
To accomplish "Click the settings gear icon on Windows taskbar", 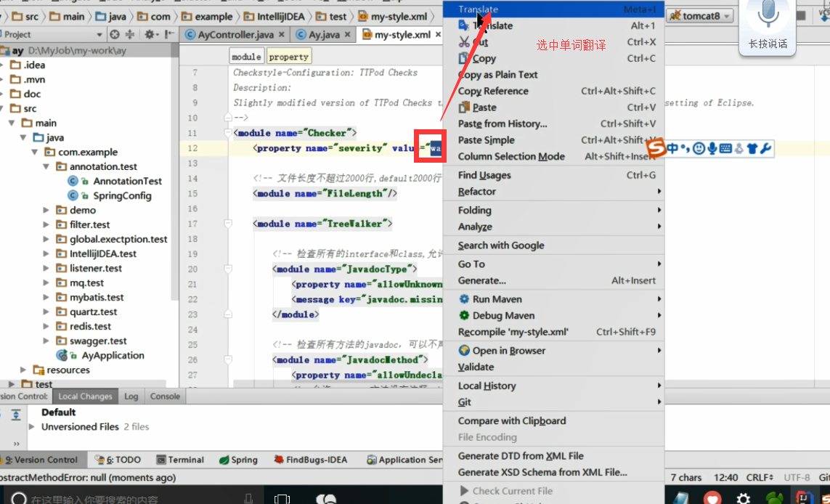I will click(743, 498).
